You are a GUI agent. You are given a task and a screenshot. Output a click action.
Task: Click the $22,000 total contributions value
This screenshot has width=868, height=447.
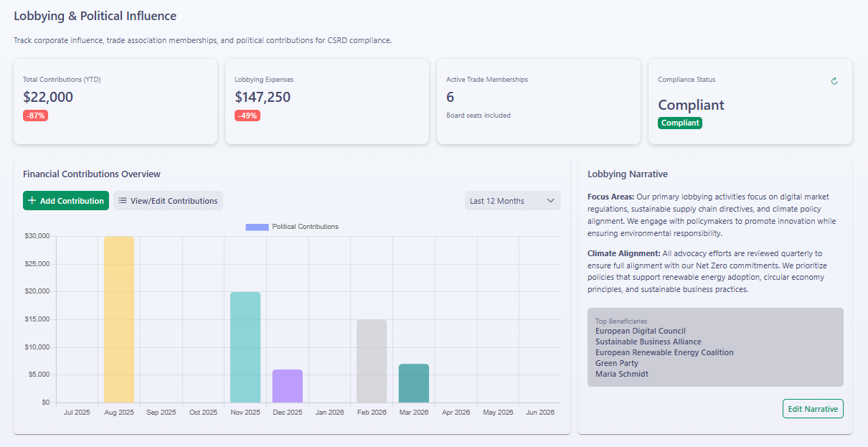(48, 97)
